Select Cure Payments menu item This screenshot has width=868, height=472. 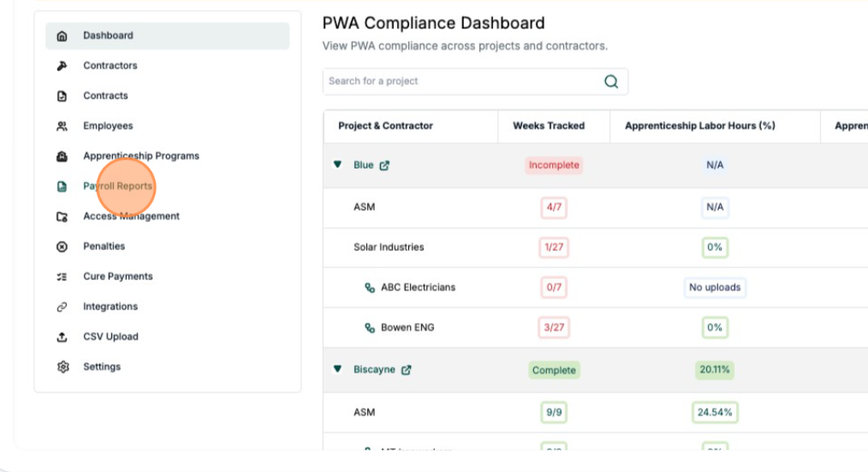click(x=117, y=277)
